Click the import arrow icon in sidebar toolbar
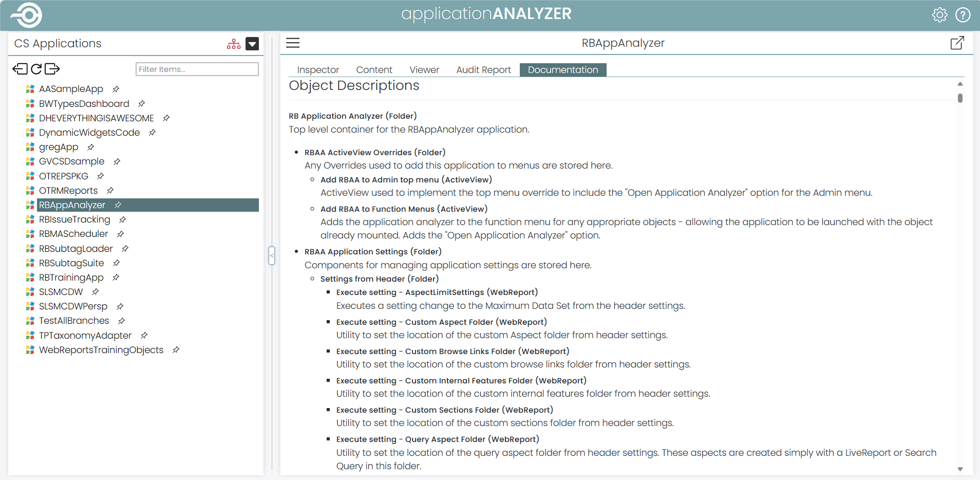This screenshot has width=980, height=480. [20, 69]
